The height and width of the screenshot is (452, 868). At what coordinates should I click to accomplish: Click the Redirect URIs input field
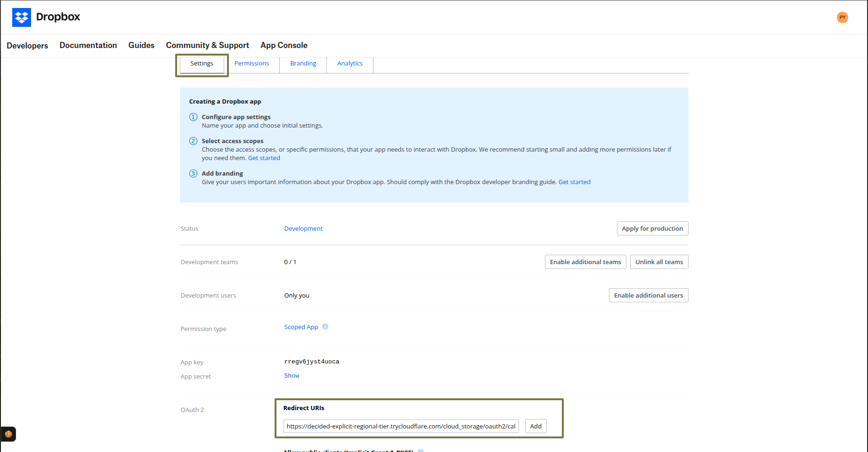[401, 426]
